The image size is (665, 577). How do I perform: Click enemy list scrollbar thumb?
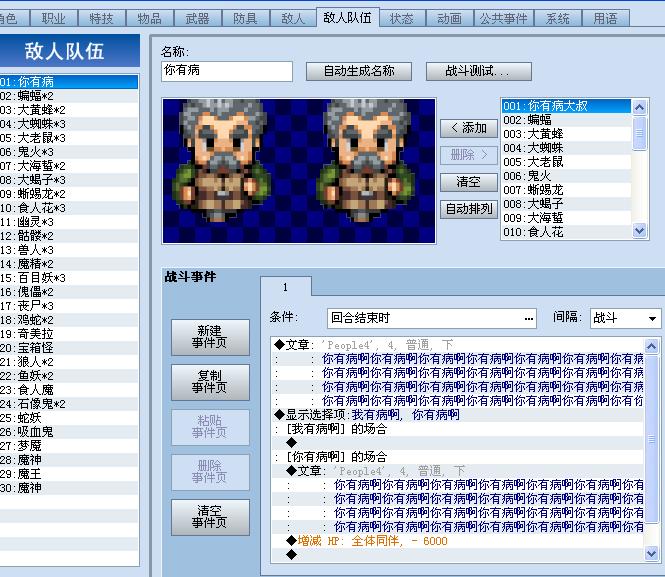[x=639, y=134]
